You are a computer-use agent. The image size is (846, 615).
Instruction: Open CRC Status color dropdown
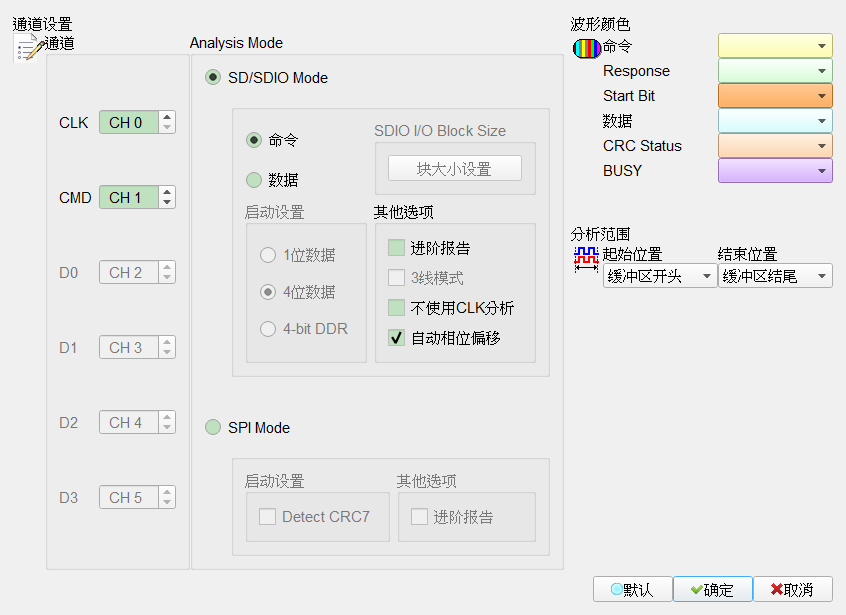pos(775,146)
